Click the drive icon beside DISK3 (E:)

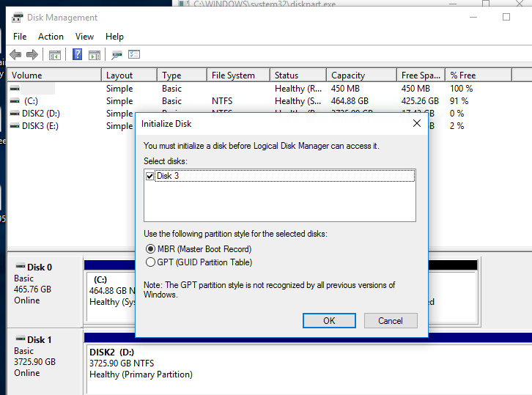pyautogui.click(x=15, y=126)
